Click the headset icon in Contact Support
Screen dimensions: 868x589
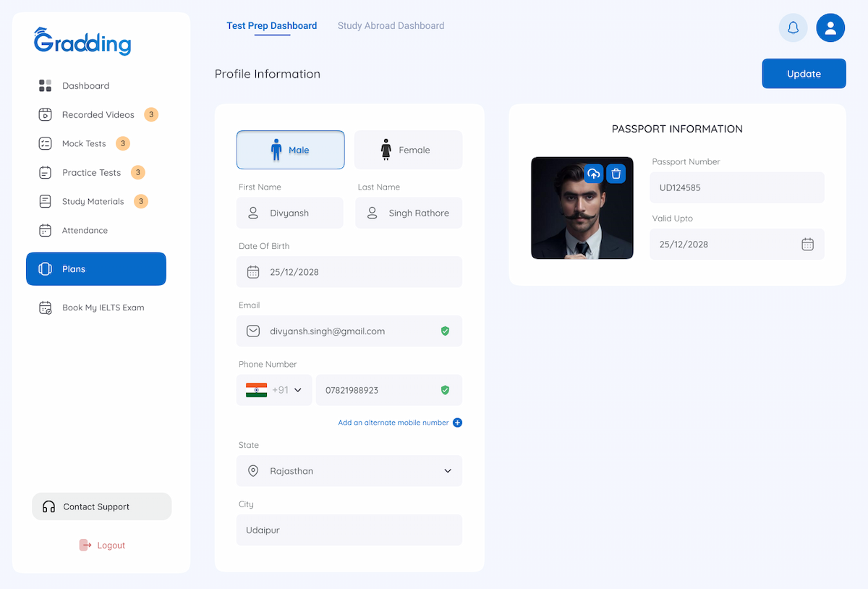point(49,507)
